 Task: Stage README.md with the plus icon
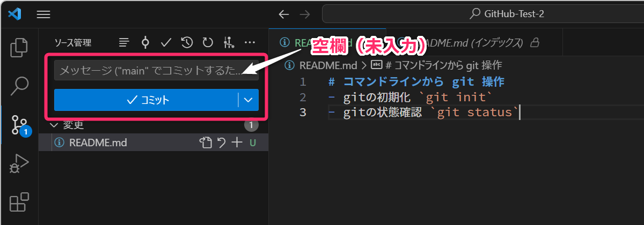tap(237, 142)
